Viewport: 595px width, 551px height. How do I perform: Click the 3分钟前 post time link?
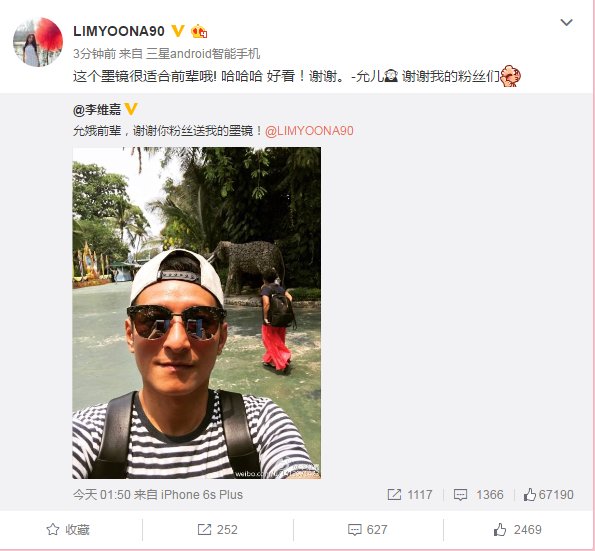point(94,54)
